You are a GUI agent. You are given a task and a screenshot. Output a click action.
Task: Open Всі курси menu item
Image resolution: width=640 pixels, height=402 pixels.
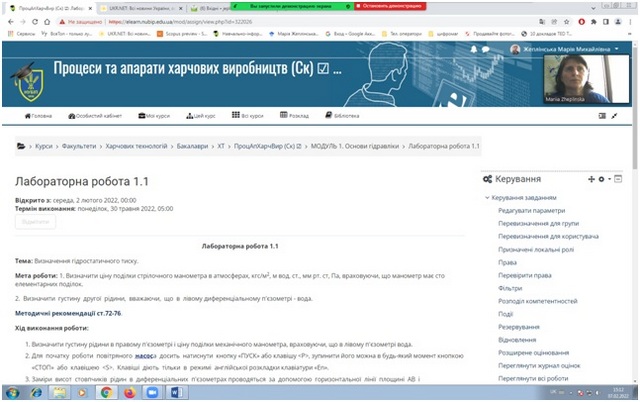(248, 115)
